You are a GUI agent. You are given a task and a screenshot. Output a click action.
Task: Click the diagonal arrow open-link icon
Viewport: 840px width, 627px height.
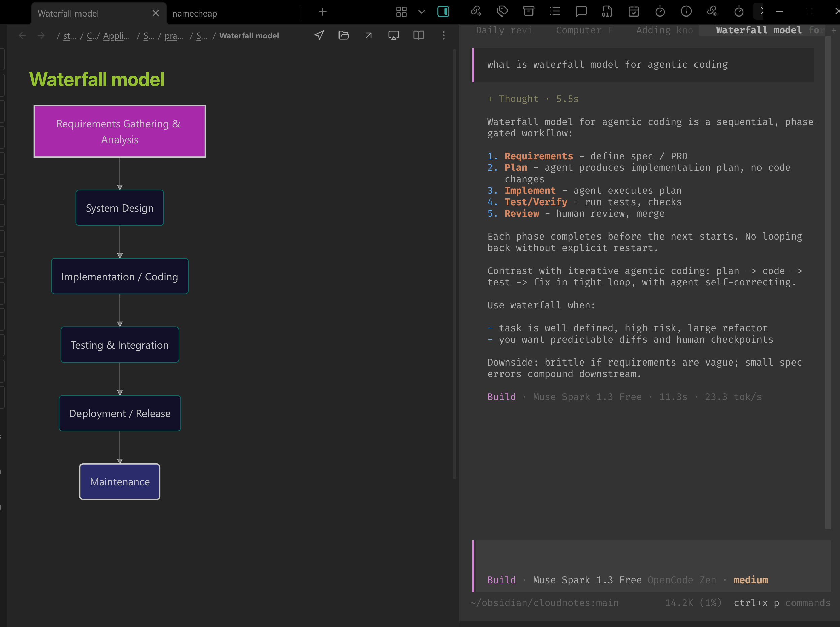pyautogui.click(x=368, y=35)
